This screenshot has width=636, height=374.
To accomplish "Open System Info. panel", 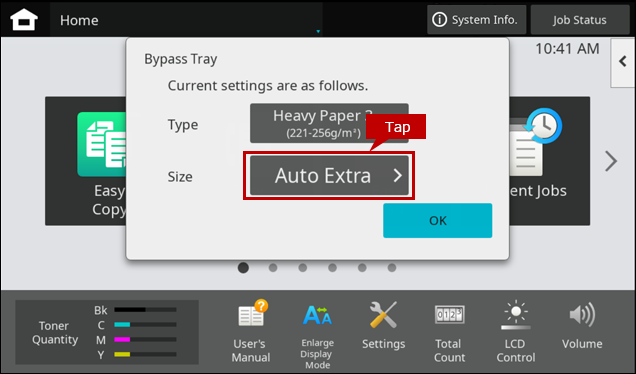I will point(476,20).
